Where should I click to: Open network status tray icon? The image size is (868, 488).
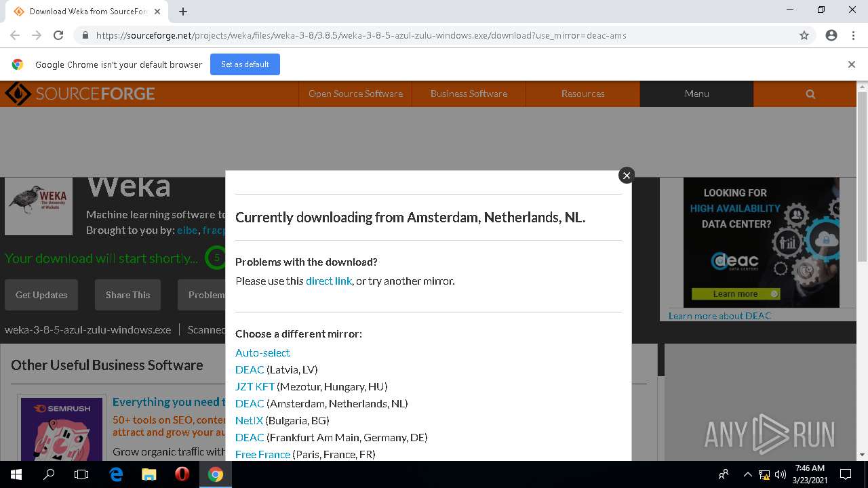point(764,474)
